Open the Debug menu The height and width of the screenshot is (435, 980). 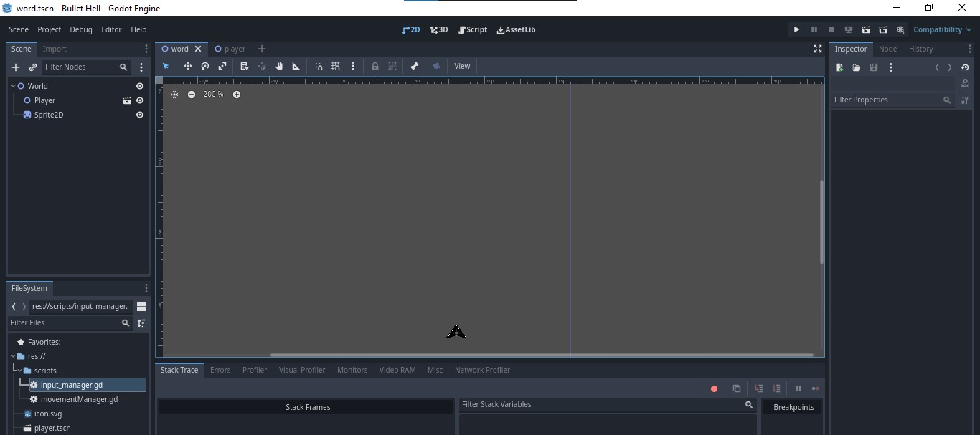tap(81, 29)
